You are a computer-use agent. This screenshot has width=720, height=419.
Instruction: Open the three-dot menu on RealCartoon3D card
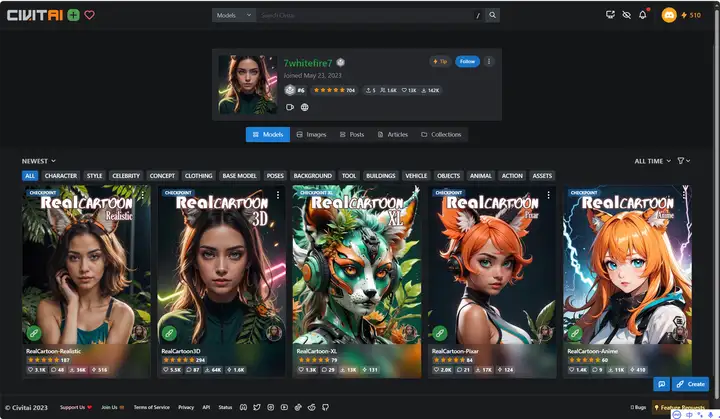coord(278,195)
